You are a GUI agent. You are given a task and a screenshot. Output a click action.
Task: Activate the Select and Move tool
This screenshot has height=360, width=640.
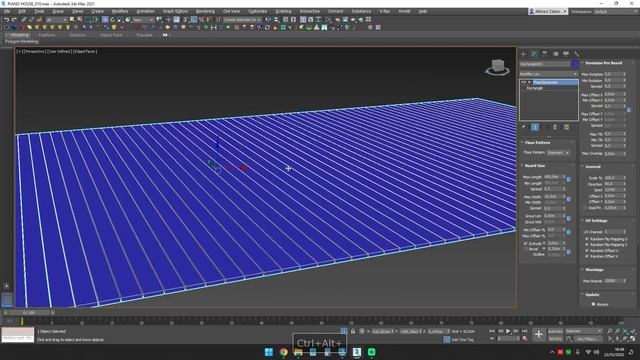(105, 19)
